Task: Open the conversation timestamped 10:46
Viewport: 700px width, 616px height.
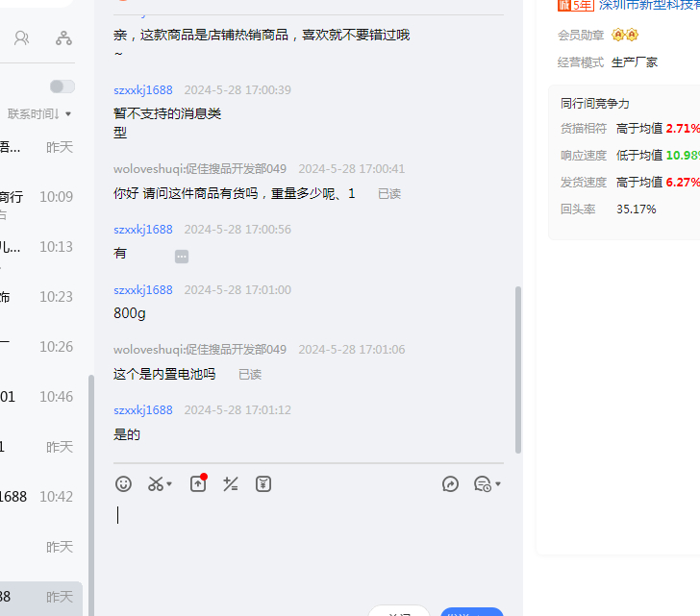Action: [38, 397]
